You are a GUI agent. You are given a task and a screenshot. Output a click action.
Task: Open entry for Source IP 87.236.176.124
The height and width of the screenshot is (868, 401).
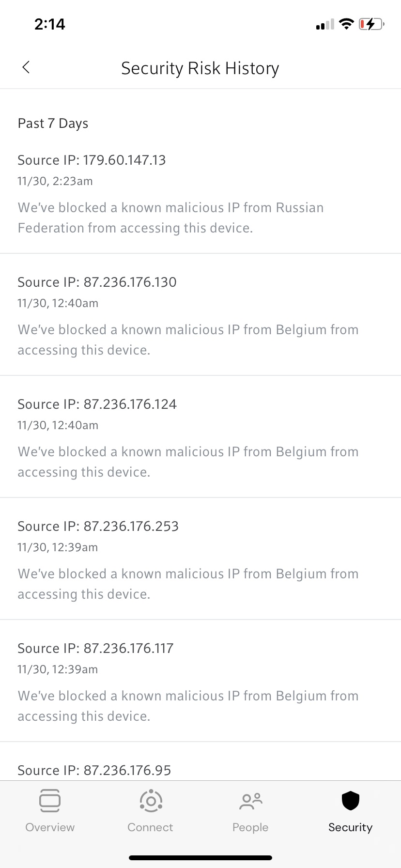[x=97, y=404]
